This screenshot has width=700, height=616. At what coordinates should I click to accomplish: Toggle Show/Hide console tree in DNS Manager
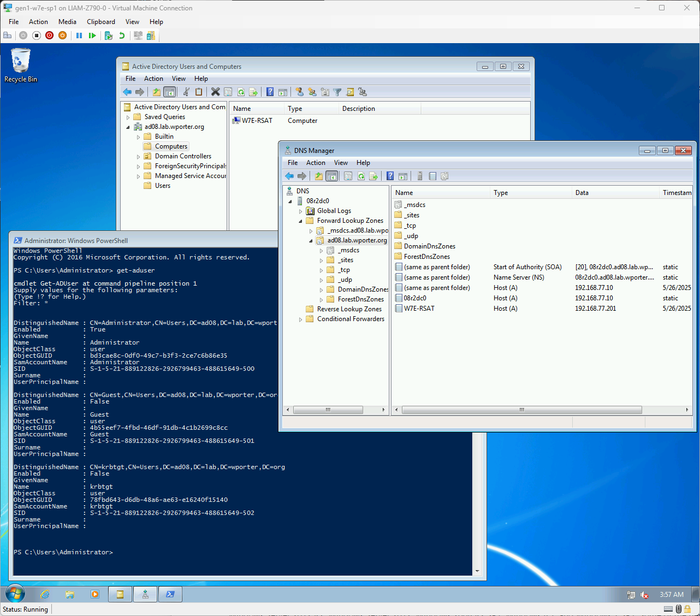tap(332, 176)
